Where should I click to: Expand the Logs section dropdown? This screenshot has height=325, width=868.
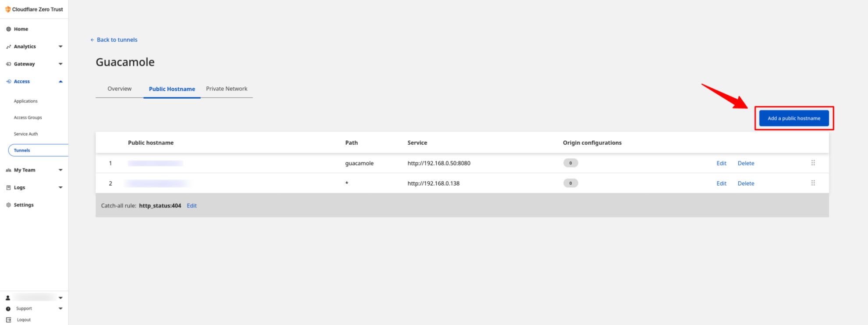tap(60, 187)
